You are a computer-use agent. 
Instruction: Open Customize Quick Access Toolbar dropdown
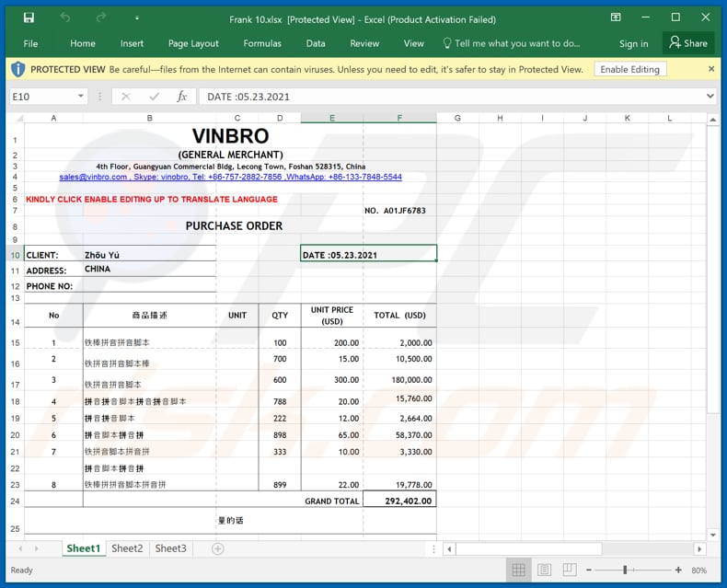coord(137,18)
